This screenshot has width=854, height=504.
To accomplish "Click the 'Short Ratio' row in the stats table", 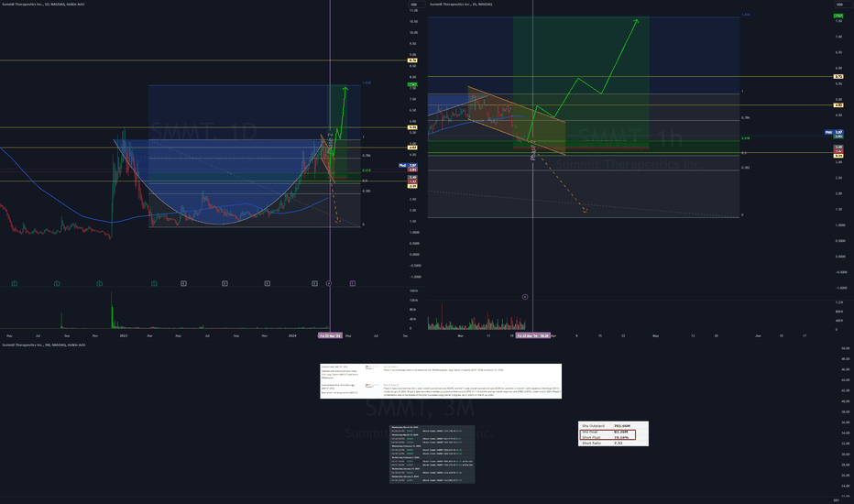I will (613, 443).
